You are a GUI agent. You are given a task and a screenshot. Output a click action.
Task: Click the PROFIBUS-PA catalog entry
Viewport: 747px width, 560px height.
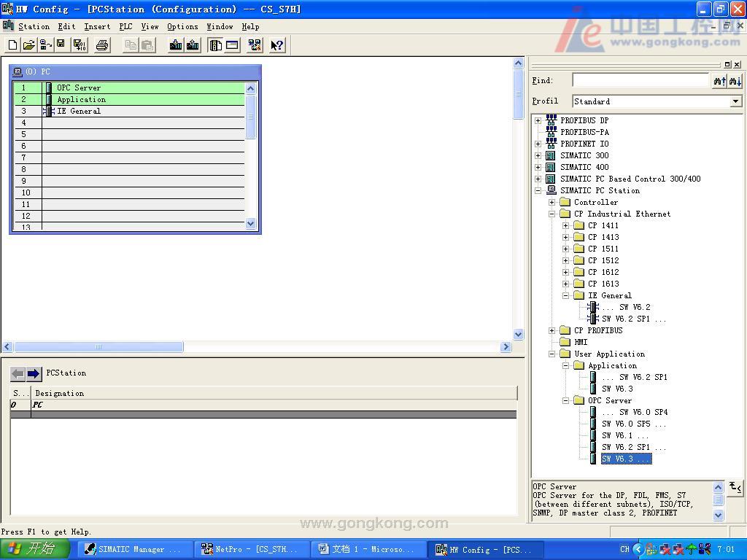pyautogui.click(x=584, y=133)
